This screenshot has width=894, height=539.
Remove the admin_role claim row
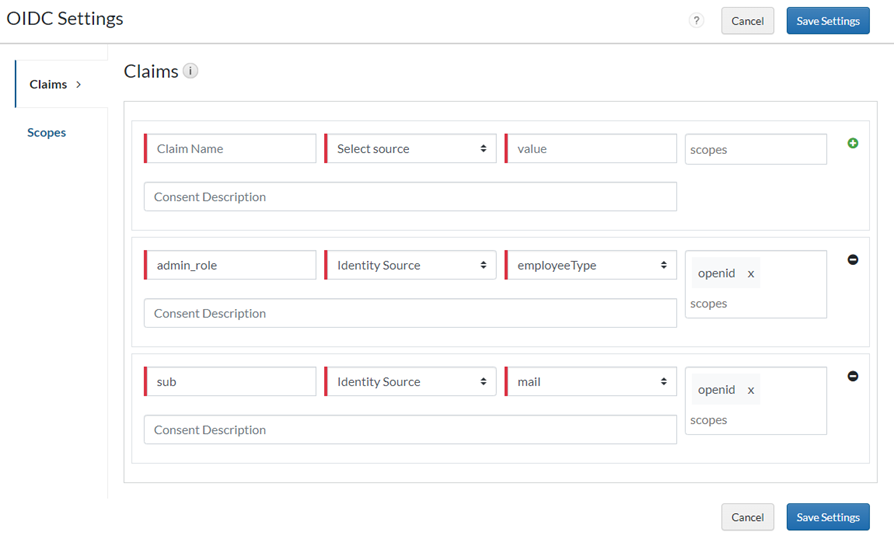[853, 260]
